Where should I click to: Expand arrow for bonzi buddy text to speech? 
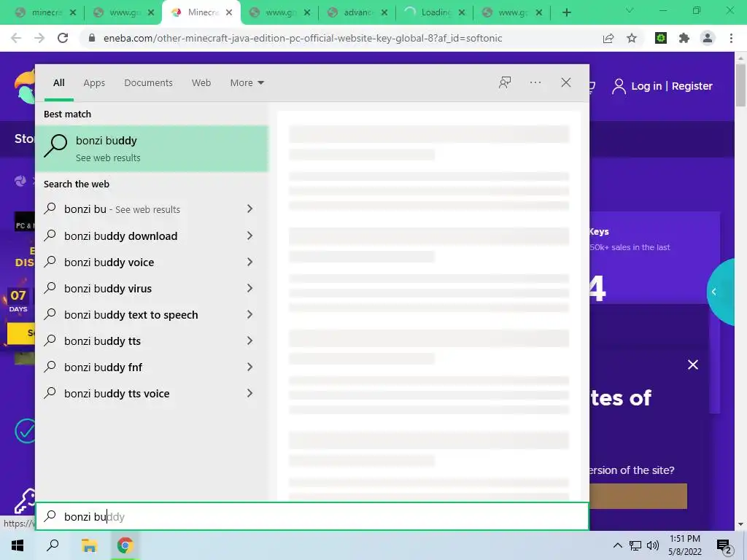click(249, 314)
